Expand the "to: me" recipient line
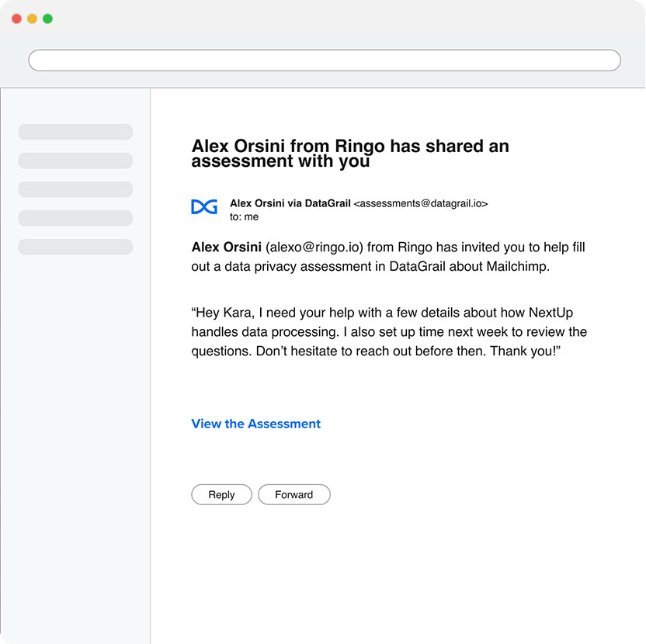This screenshot has height=644, width=646. click(x=244, y=217)
